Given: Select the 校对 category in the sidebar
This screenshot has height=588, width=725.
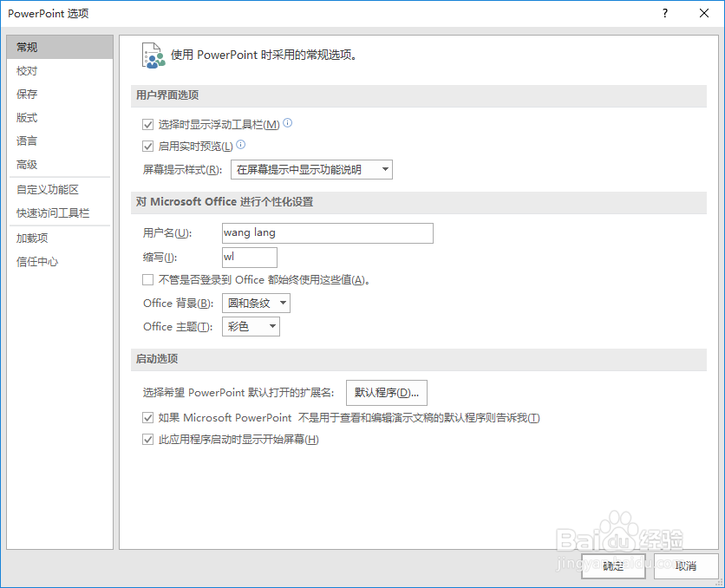Looking at the screenshot, I should [27, 70].
